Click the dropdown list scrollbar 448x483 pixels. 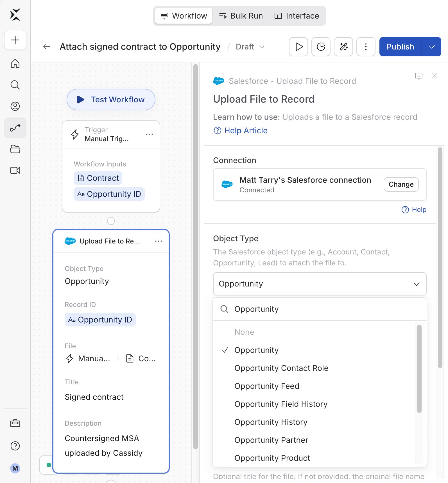[419, 369]
